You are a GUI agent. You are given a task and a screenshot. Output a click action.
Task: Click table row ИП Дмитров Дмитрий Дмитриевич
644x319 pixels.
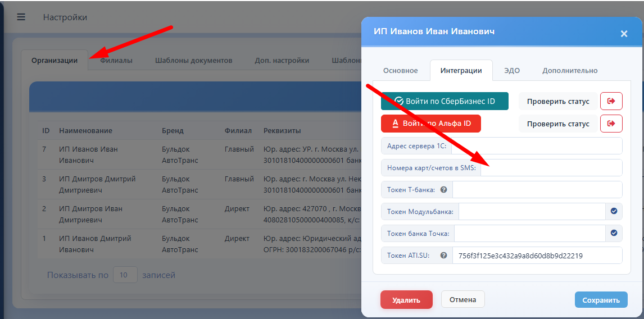click(199, 184)
